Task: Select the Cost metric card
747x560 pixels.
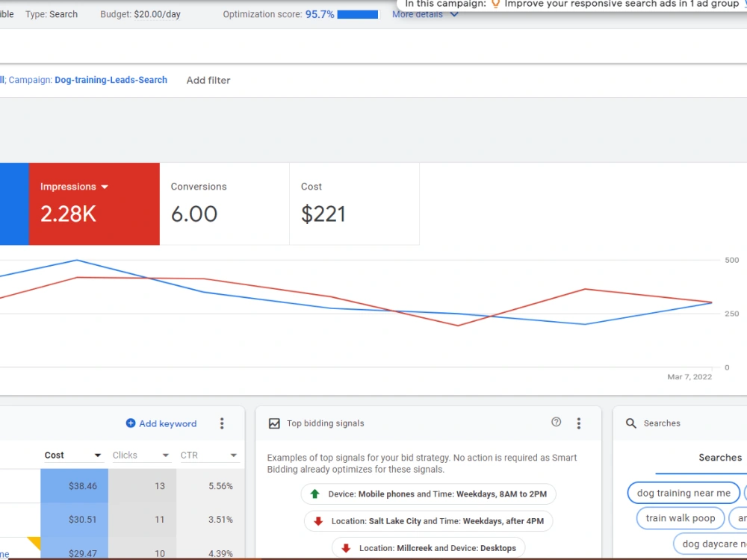Action: (x=354, y=204)
